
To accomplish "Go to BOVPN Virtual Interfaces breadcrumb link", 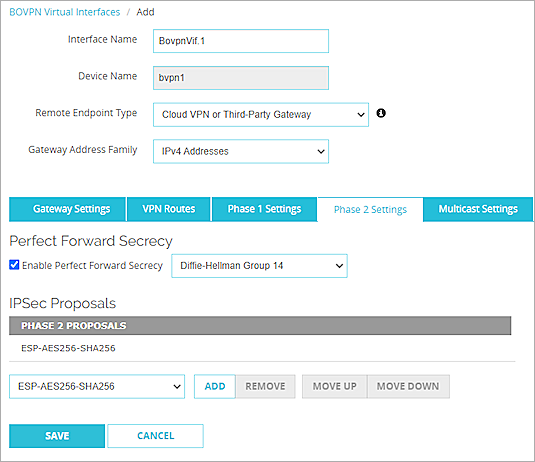I will click(65, 12).
